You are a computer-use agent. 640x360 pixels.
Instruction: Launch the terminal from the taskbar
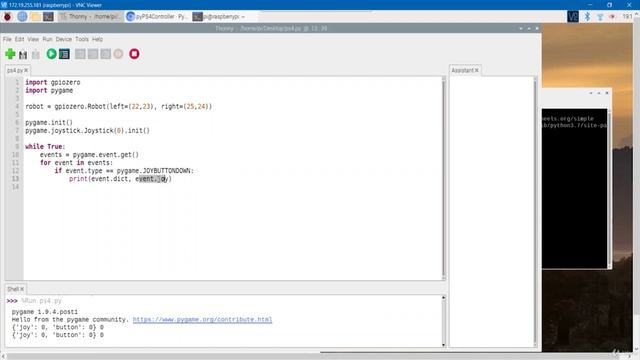coord(49,17)
